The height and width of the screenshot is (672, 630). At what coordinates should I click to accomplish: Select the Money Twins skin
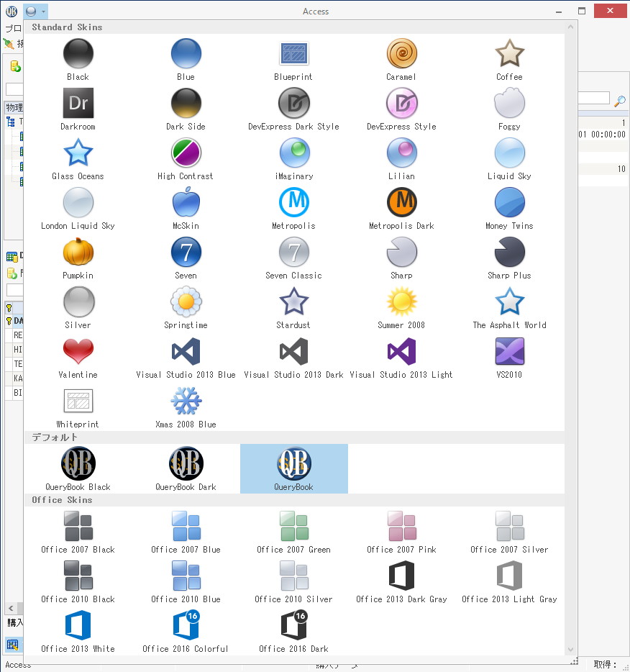(510, 209)
